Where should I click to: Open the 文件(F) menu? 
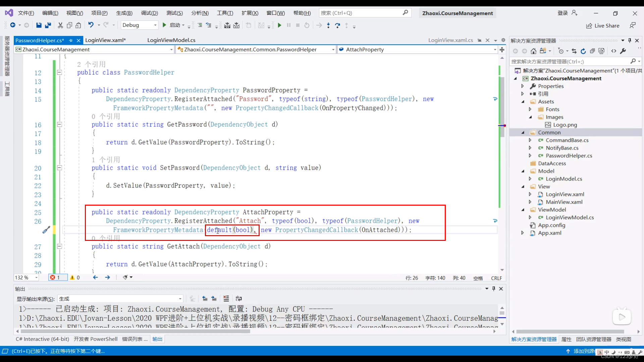tap(26, 13)
